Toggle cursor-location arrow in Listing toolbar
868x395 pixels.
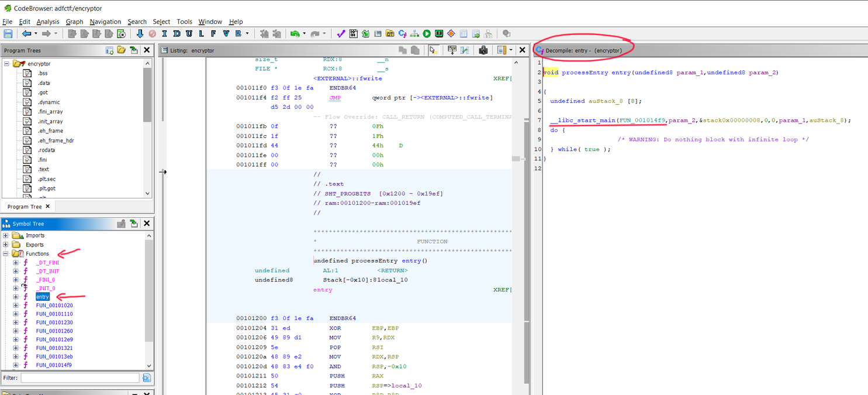(433, 50)
